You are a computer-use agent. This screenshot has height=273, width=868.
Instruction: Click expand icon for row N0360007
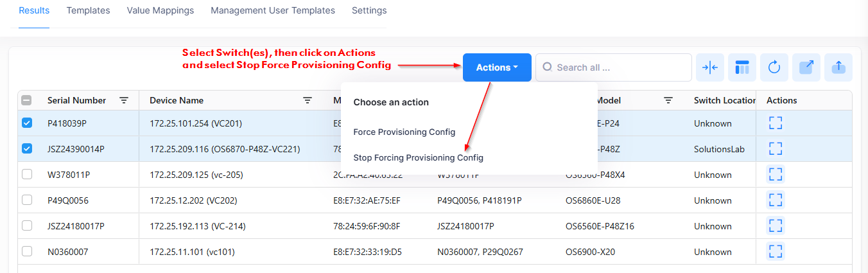click(x=776, y=252)
